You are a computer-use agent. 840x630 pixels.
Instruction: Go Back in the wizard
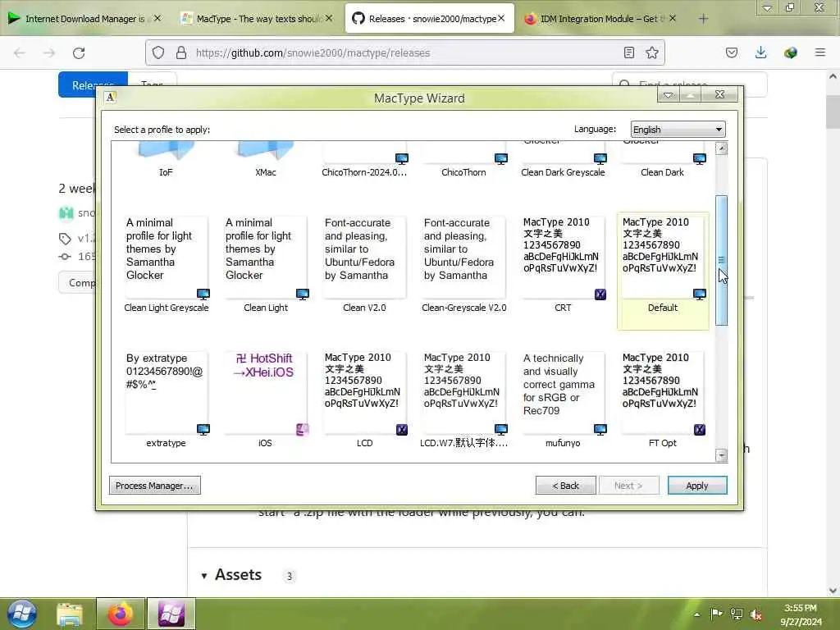(566, 486)
